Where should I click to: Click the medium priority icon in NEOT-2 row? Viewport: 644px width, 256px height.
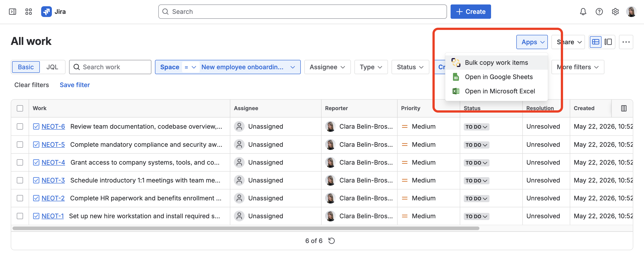[x=404, y=198]
